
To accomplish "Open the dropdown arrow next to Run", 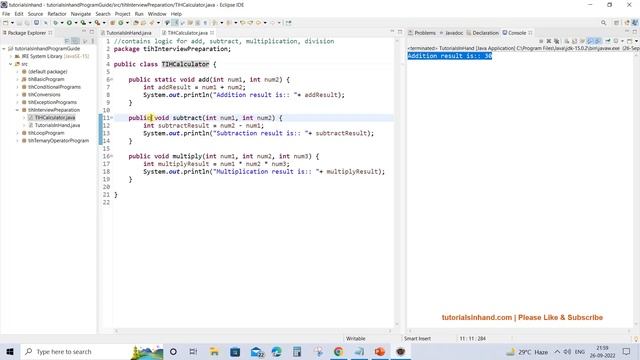I will tap(76, 23).
